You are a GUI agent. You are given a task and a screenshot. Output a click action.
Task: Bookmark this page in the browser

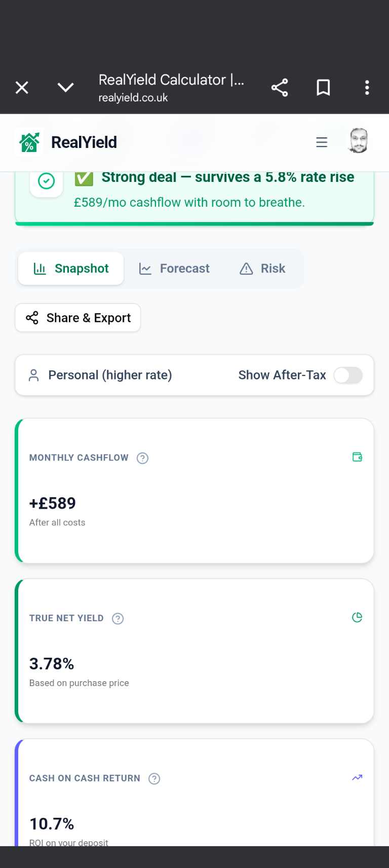pyautogui.click(x=323, y=88)
